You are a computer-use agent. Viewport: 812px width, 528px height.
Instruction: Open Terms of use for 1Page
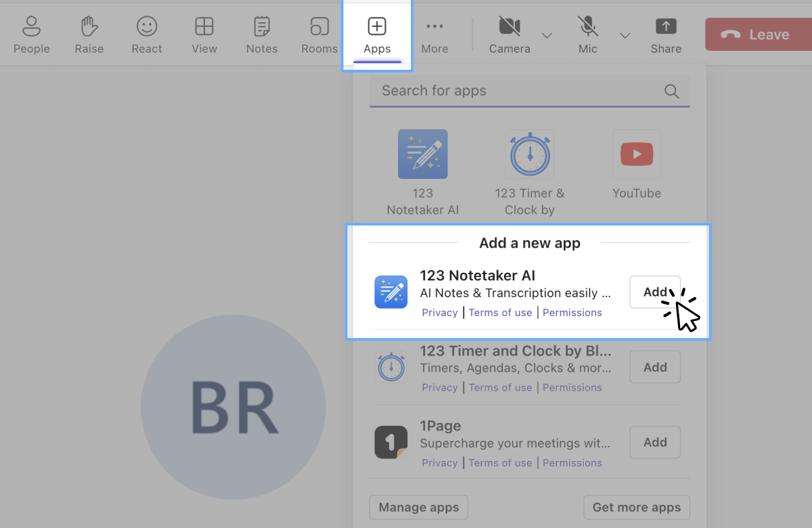tap(500, 463)
